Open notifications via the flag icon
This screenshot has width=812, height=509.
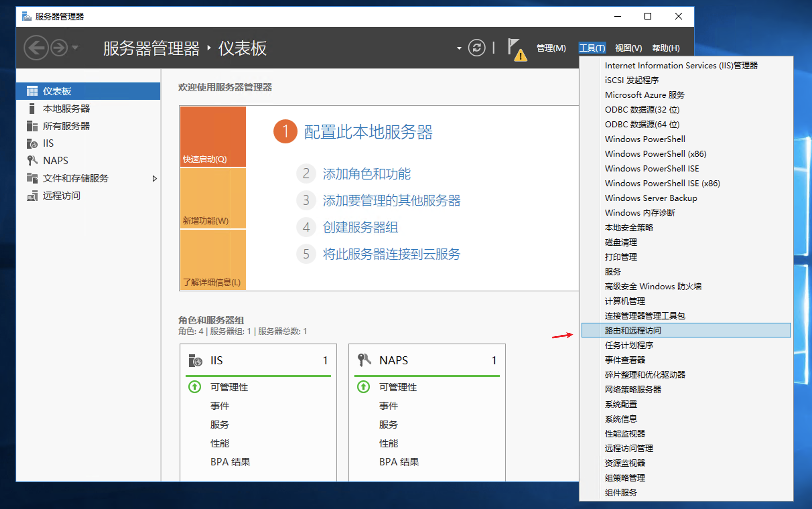pos(515,48)
